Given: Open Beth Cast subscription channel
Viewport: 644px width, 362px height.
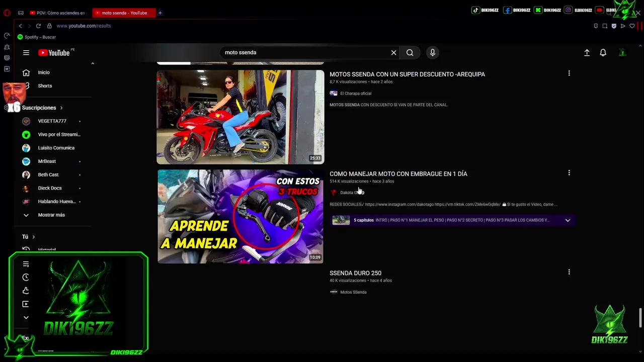Looking at the screenshot, I should click(x=48, y=174).
